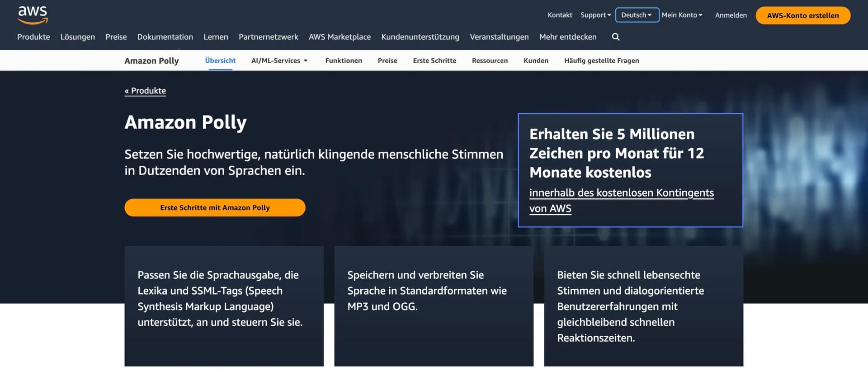Screen dimensions: 868x390
Task: Click the Anmelden link
Action: [x=731, y=15]
